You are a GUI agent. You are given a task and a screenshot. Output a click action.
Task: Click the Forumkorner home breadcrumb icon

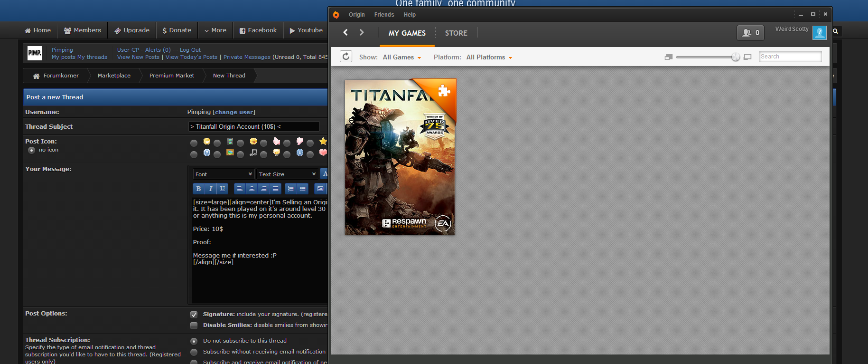tap(36, 76)
